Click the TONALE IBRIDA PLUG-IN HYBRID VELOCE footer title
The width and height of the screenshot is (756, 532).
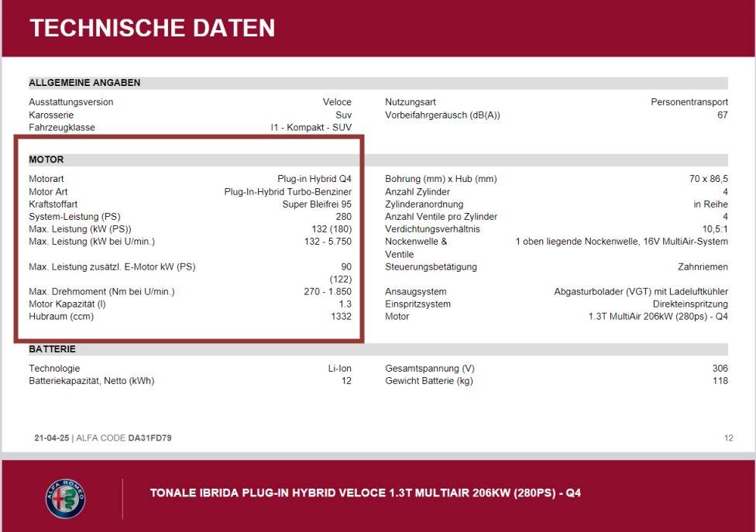[x=366, y=493]
